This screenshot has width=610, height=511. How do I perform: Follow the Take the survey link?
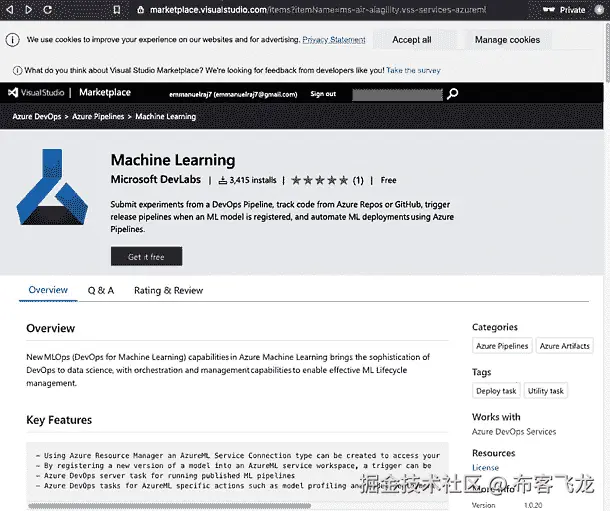pyautogui.click(x=413, y=70)
